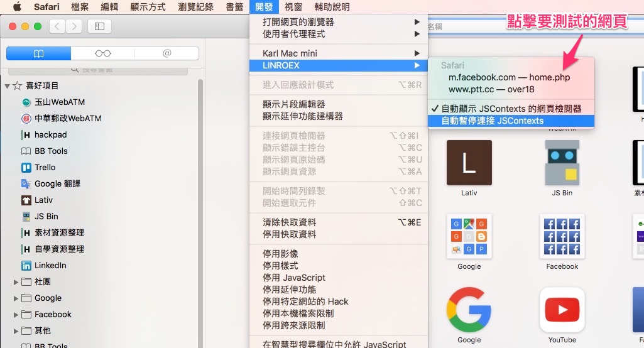Open 中華郵政WebATM bookmark

click(61, 118)
